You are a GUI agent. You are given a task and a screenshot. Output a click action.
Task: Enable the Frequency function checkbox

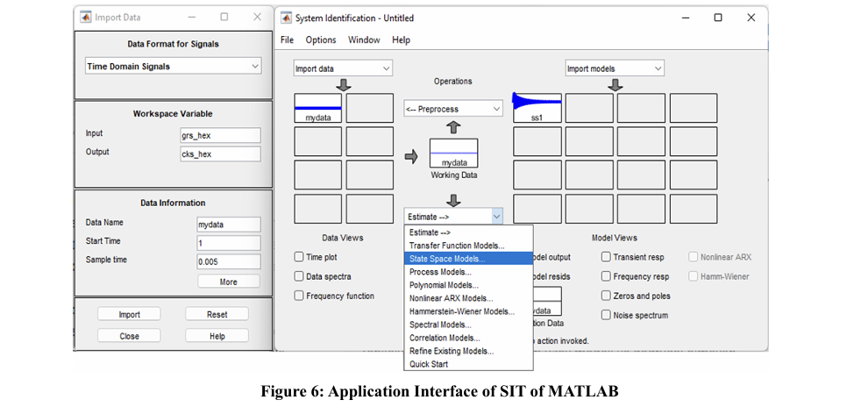click(299, 296)
